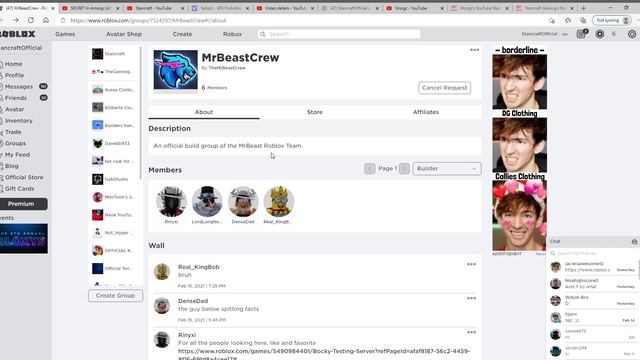Screen dimensions: 640x360
Task: Open Inventory in the left sidebar
Action: pos(18,121)
